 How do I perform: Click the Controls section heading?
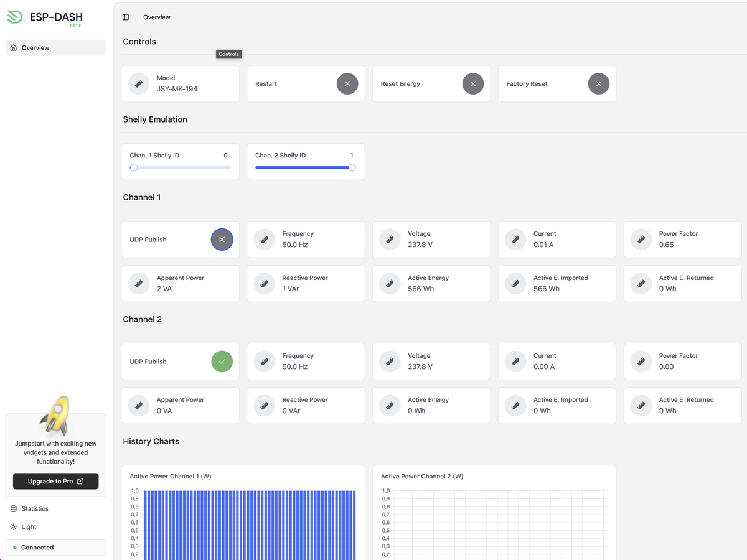click(139, 42)
